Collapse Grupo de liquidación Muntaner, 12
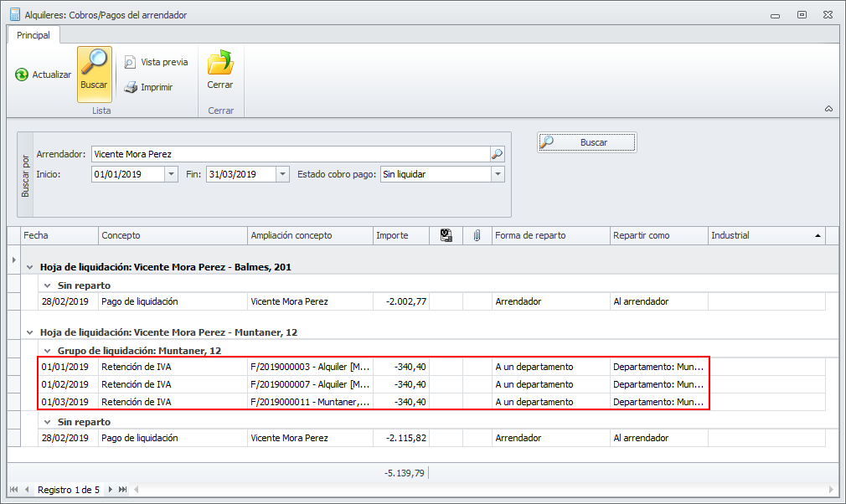Image resolution: width=846 pixels, height=504 pixels. coord(48,351)
